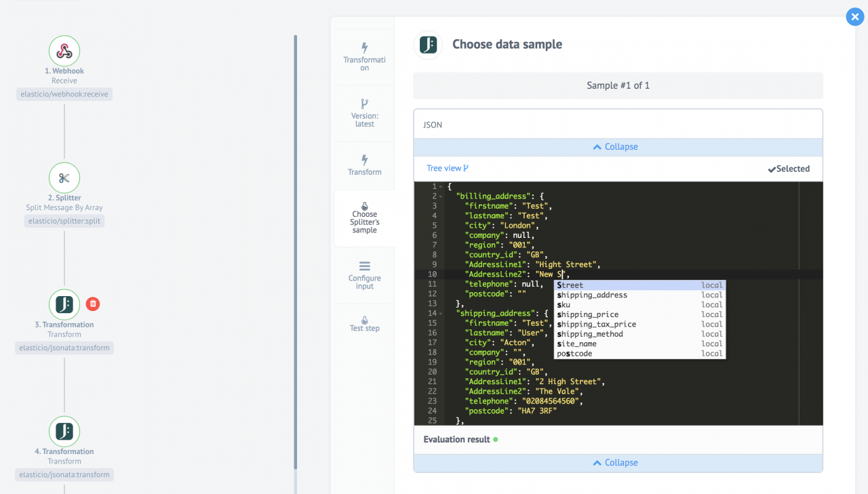Fold shipping_address block on line 14

[441, 314]
